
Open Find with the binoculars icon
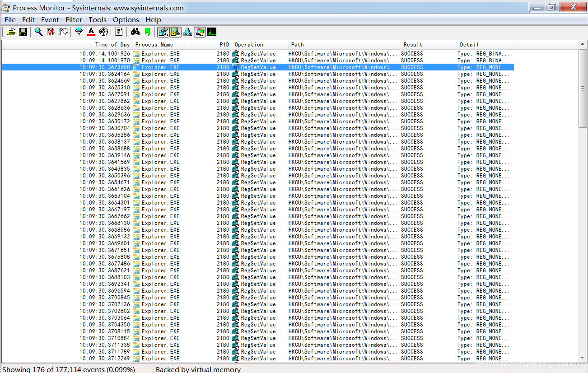pos(135,32)
